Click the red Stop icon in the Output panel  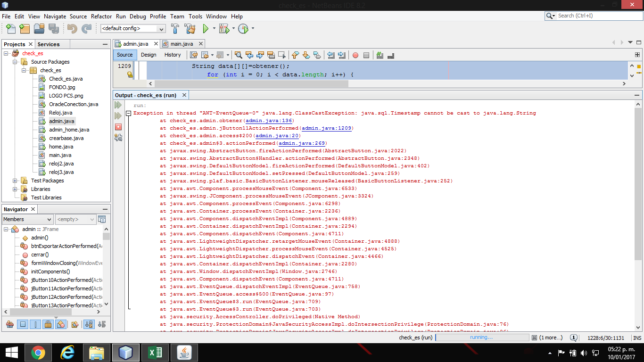118,127
